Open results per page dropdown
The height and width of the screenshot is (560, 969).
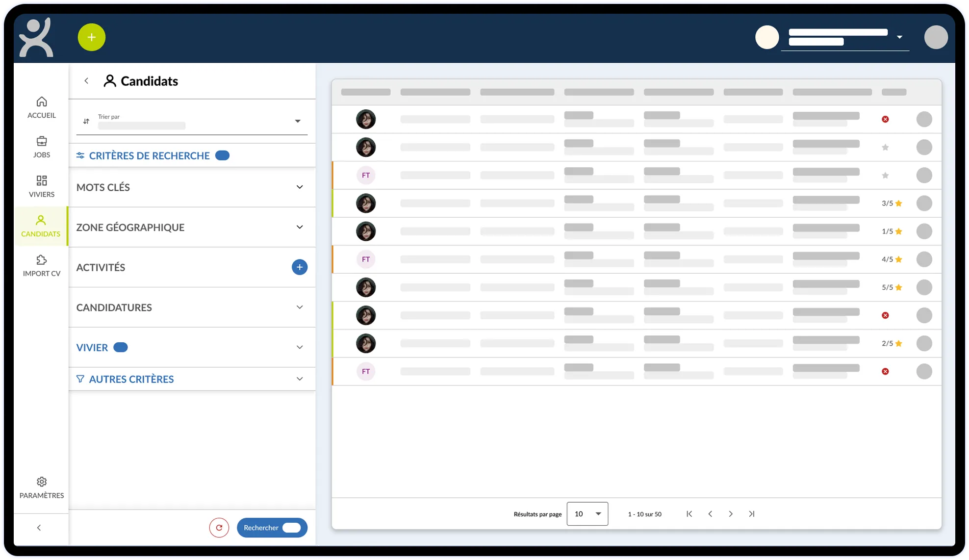click(587, 514)
